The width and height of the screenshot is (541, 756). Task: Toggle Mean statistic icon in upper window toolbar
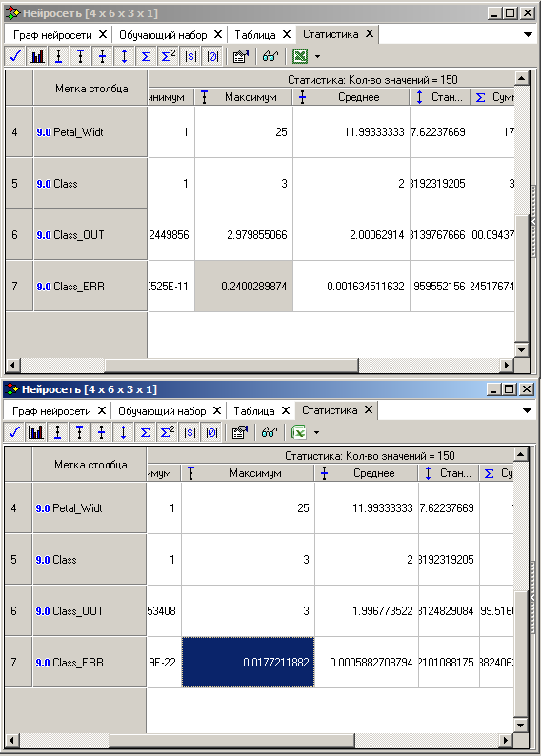(102, 56)
